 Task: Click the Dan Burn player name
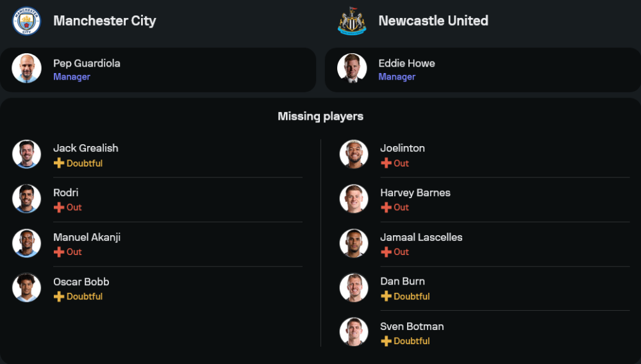pos(402,281)
